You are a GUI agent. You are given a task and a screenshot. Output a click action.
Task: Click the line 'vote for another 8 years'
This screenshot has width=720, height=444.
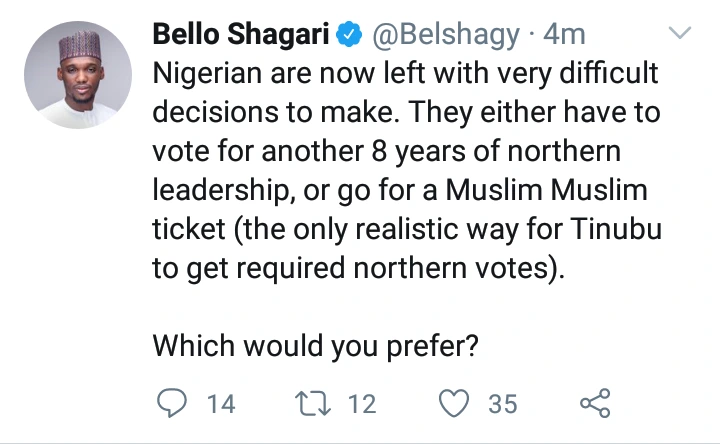point(386,152)
